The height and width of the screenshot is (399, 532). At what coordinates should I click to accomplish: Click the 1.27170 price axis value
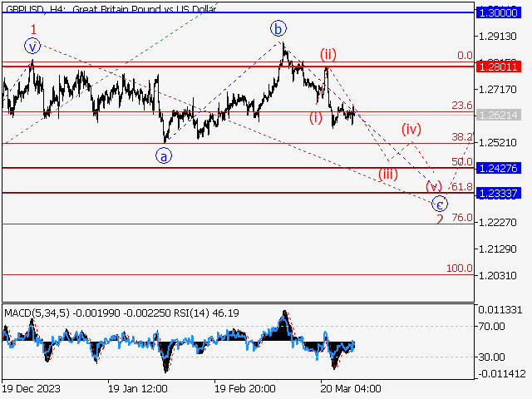[497, 90]
